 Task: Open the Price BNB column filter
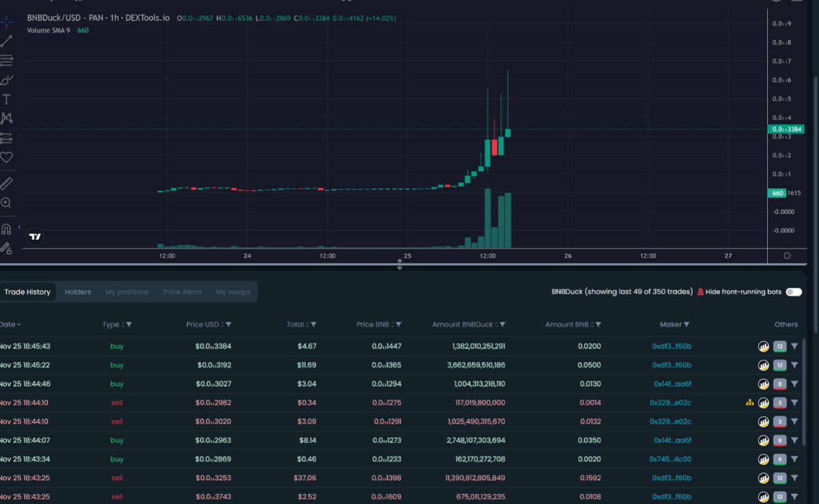pos(399,325)
